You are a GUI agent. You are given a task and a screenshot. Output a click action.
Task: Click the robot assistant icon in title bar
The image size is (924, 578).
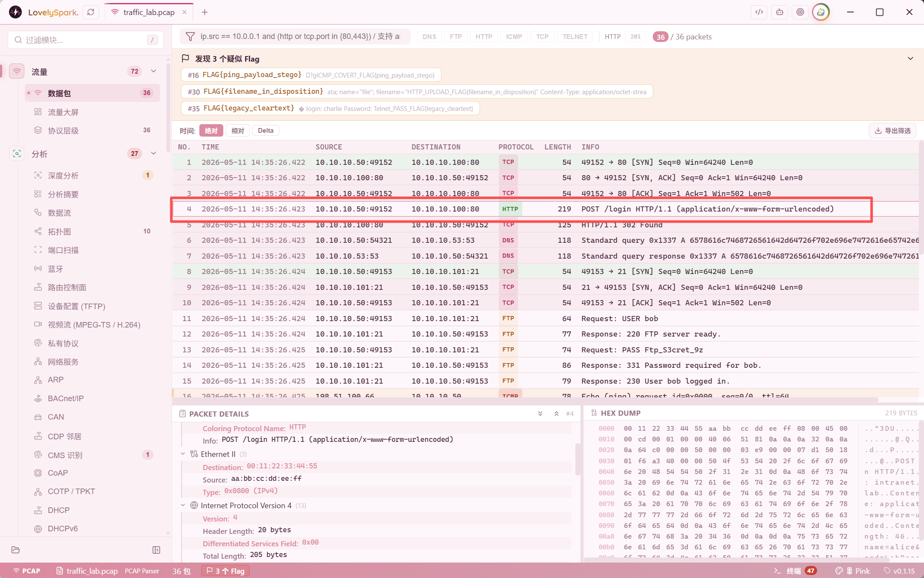coord(779,12)
